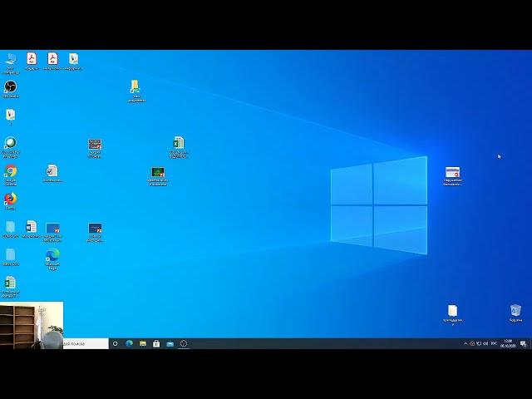Open the Mail app from the taskbar
This screenshot has height=399, width=532.
click(x=170, y=343)
